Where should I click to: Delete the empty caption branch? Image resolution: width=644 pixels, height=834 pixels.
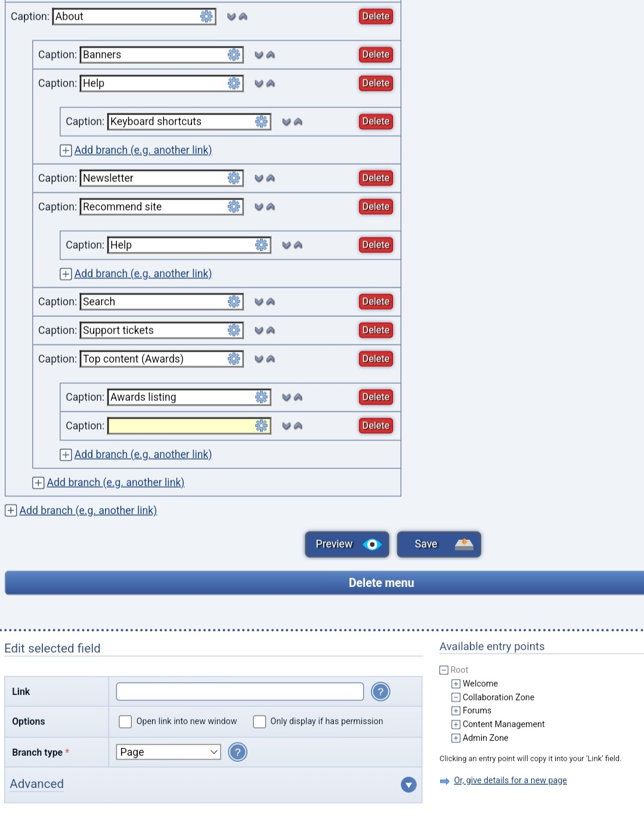click(376, 426)
